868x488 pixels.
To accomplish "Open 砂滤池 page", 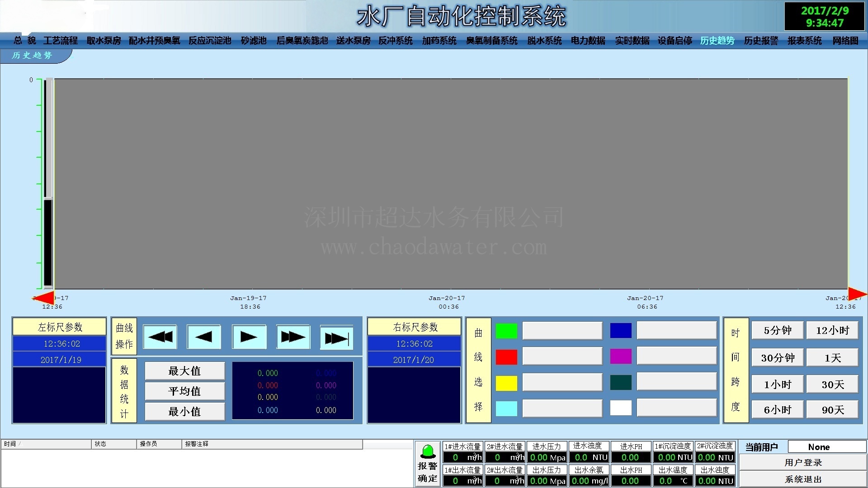I will 254,41.
